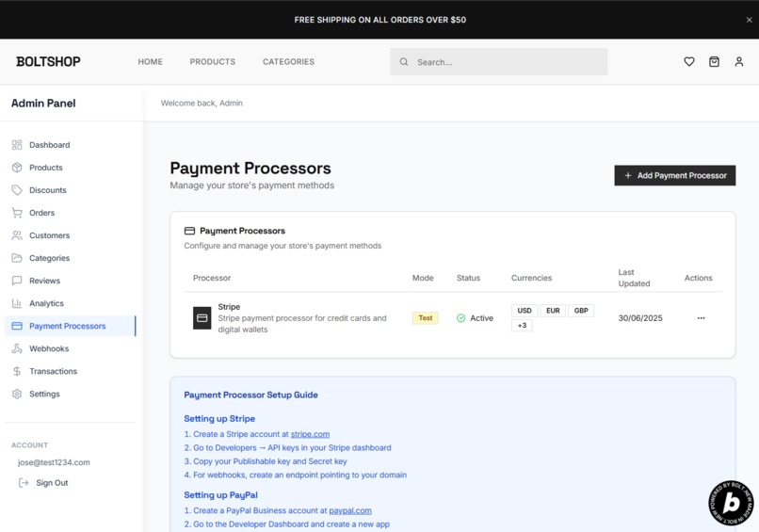Viewport: 759px width, 532px height.
Task: Click the Categories folder icon
Action: [17, 258]
